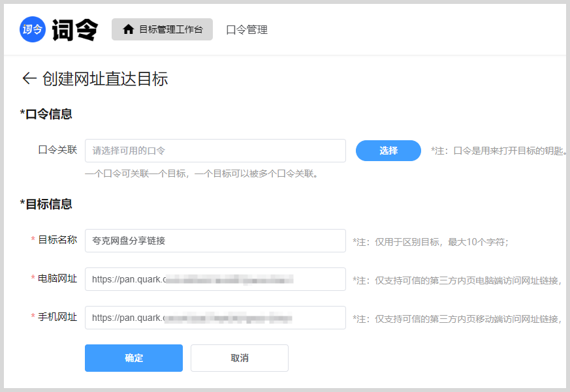Image resolution: width=570 pixels, height=392 pixels.
Task: Open the 目标管理工作台 tab
Action: coord(162,29)
